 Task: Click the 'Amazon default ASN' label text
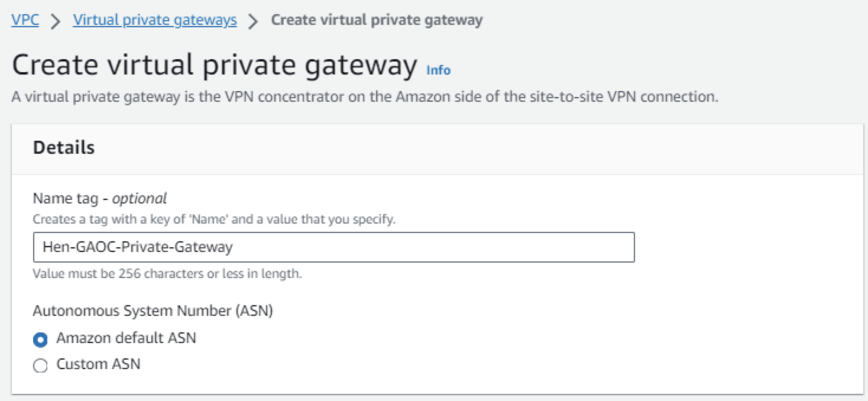coord(126,338)
